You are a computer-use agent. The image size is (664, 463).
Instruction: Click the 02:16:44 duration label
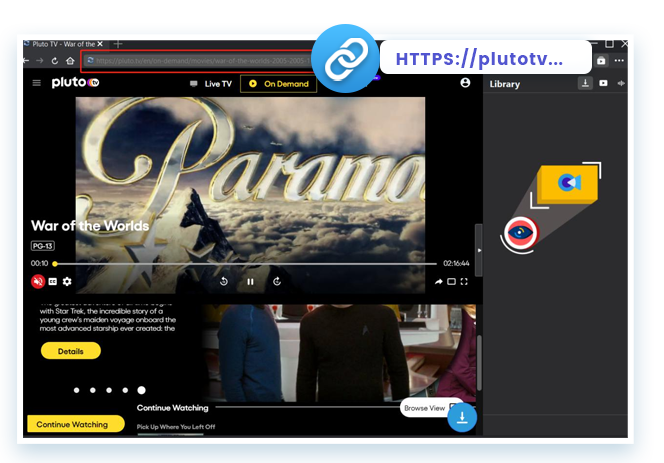[456, 263]
